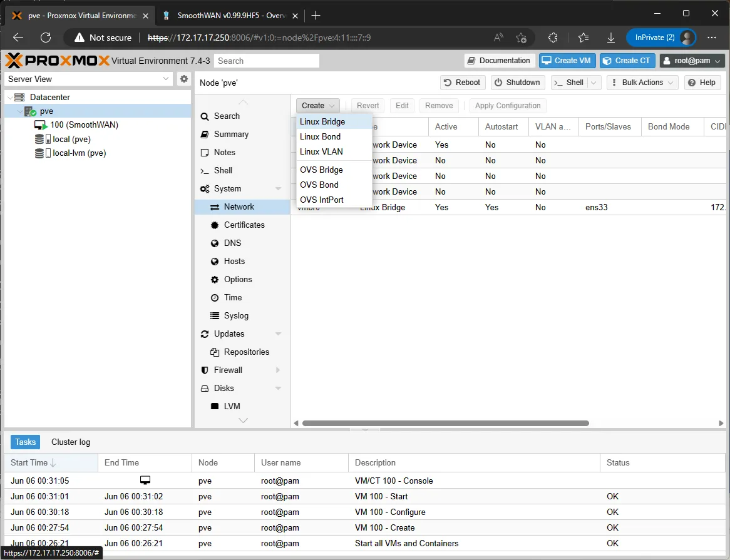730x560 pixels.
Task: Open the root@pam user menu
Action: coord(692,61)
